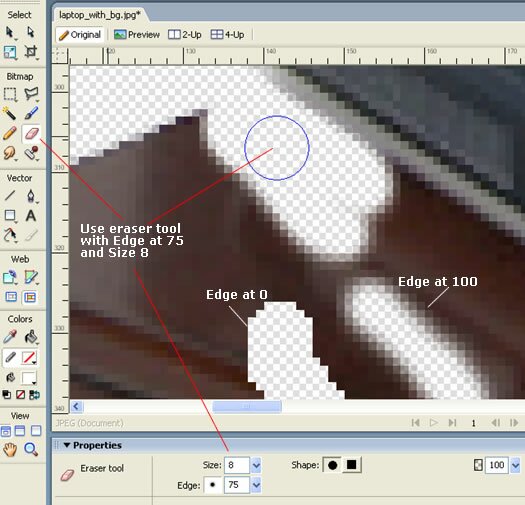Go to next frame

tap(514, 423)
